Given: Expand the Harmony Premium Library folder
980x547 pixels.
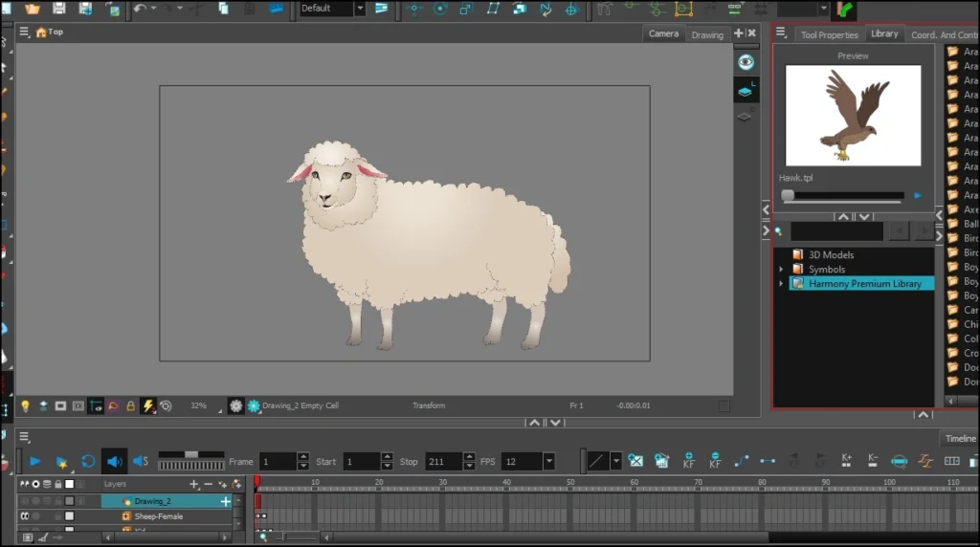Looking at the screenshot, I should (x=781, y=283).
